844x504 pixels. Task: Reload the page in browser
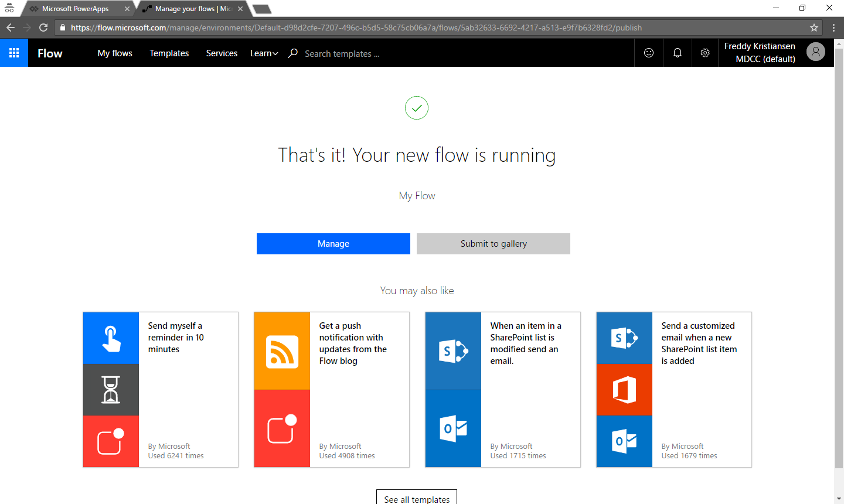point(43,28)
